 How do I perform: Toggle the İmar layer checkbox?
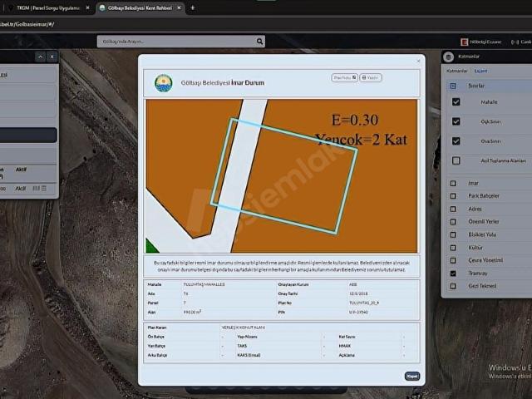point(453,183)
